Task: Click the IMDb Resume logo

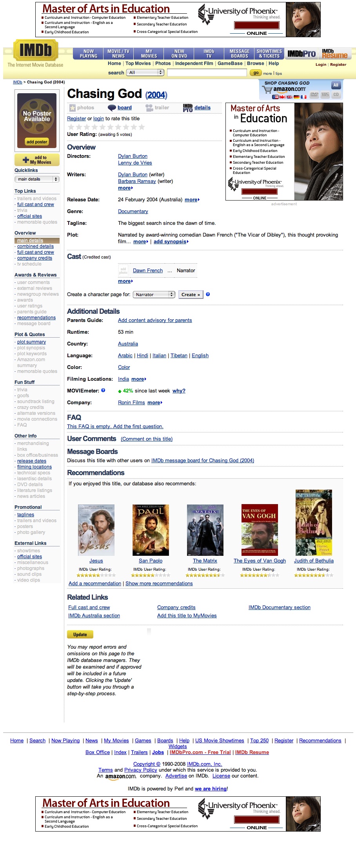Action: 334,54
